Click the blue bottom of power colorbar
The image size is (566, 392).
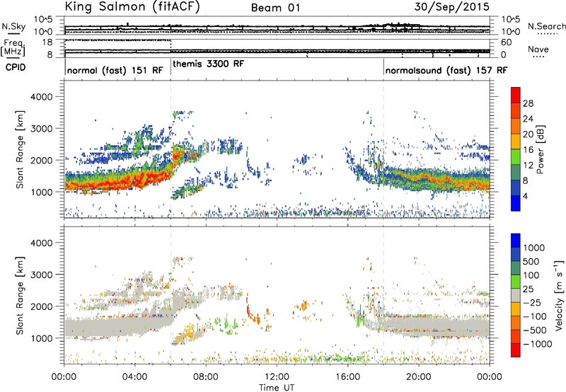(x=516, y=203)
